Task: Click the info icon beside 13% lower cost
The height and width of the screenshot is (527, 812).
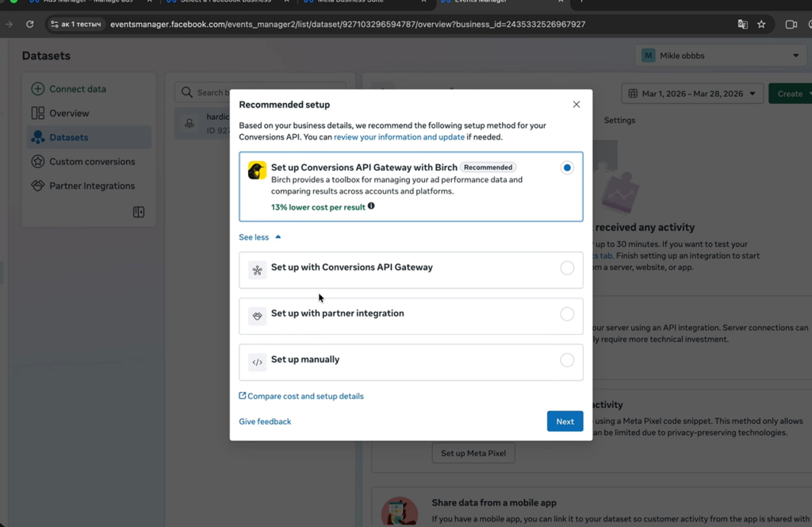Action: (x=371, y=206)
